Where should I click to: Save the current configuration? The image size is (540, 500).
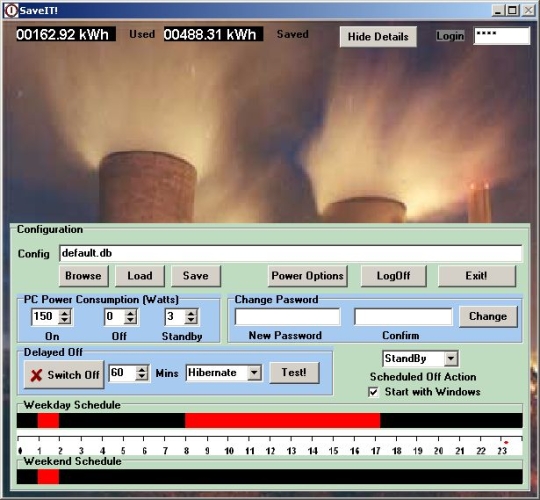pyautogui.click(x=196, y=276)
